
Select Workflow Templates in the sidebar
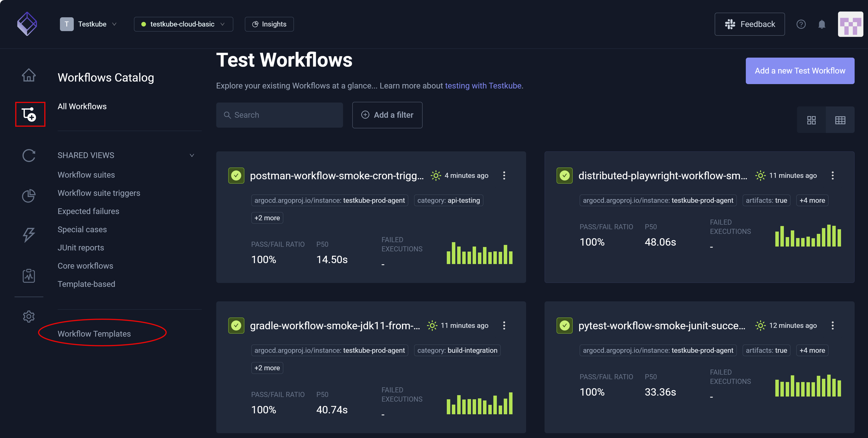point(94,334)
